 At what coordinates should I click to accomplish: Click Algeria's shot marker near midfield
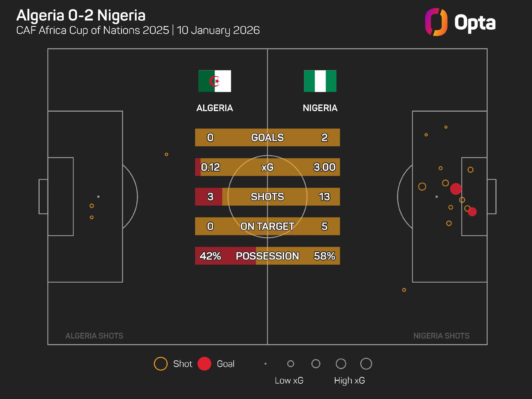coord(167,154)
